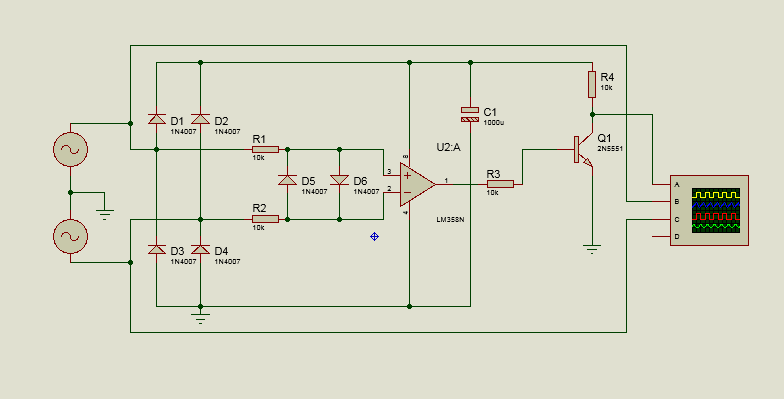Screen dimensions: 784x399
Task: Select resistor R2 10k
Action: coord(266,219)
